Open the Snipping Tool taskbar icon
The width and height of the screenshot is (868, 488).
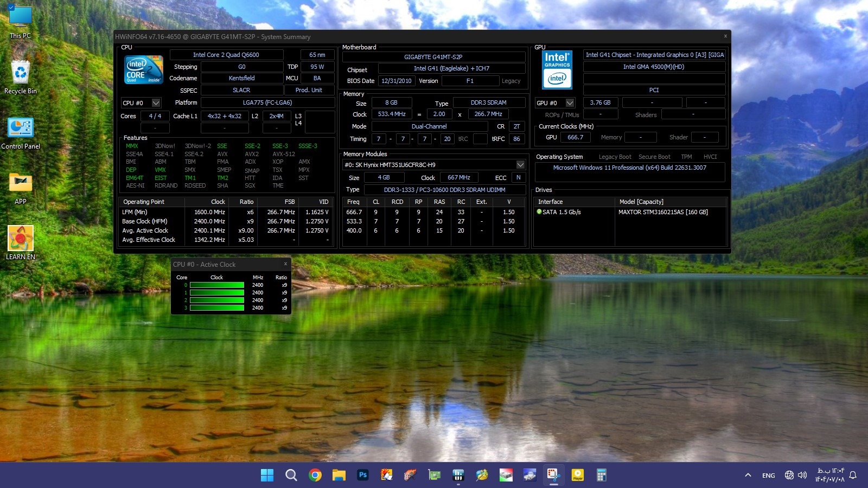[553, 476]
